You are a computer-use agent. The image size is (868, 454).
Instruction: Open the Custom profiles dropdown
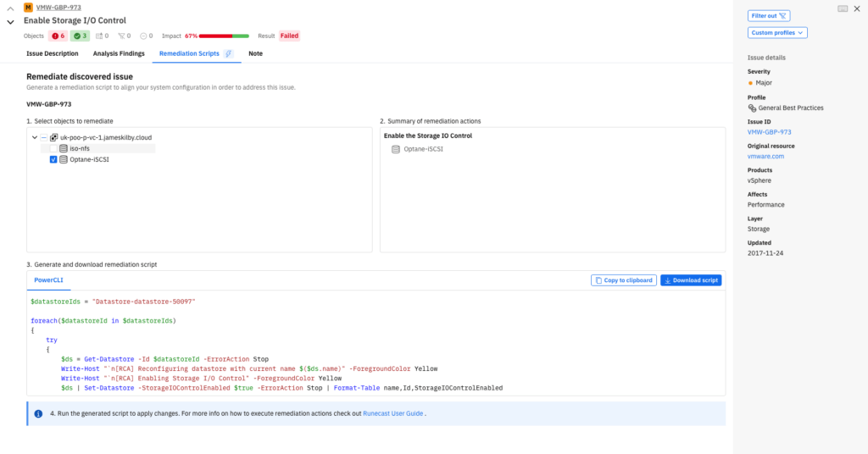click(777, 33)
